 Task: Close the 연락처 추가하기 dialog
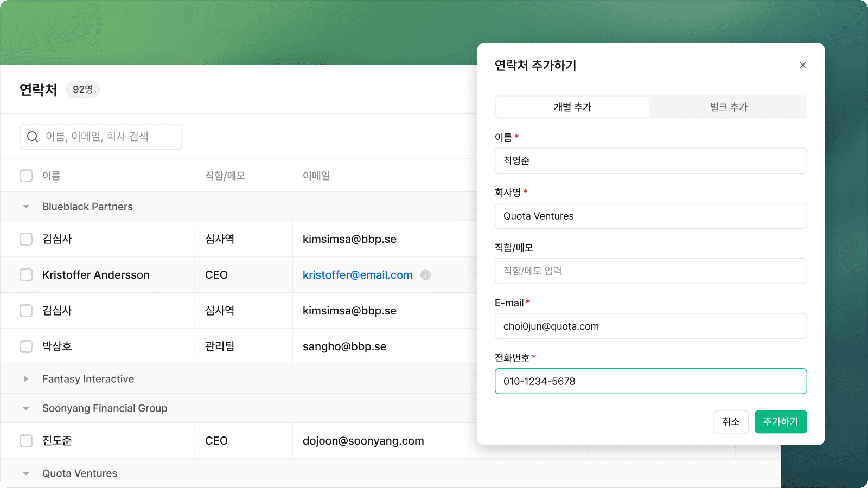click(x=803, y=65)
